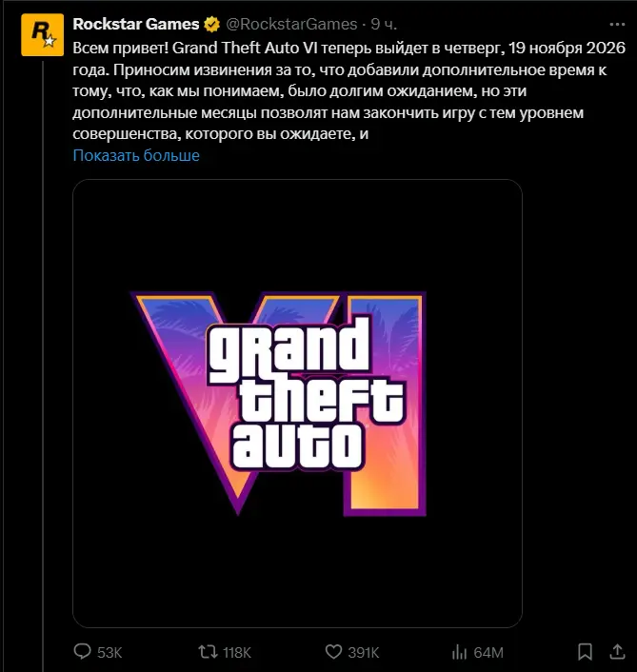The image size is (637, 672).
Task: Open the Rockstar Games display name
Action: tap(136, 24)
